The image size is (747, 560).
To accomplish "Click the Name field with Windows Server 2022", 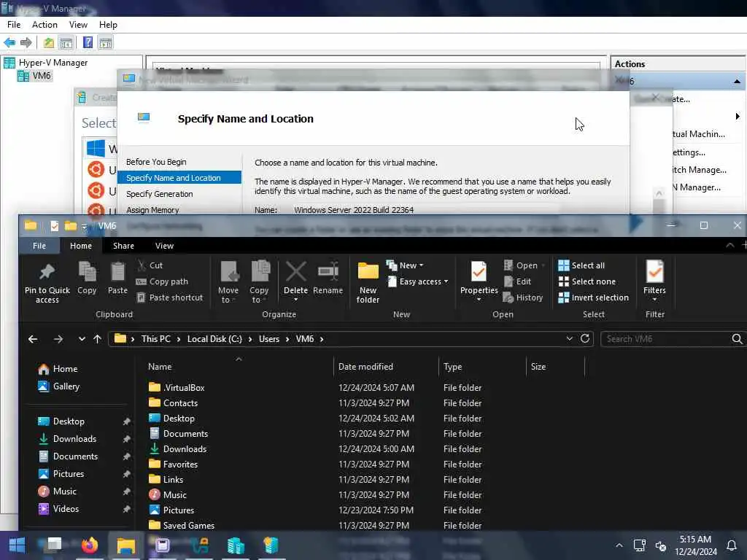I will pos(424,210).
